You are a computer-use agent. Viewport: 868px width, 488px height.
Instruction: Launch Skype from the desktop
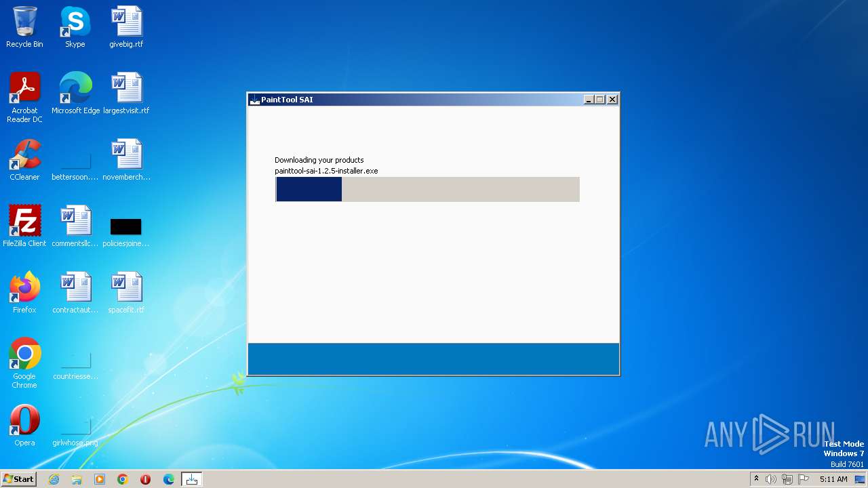(75, 27)
